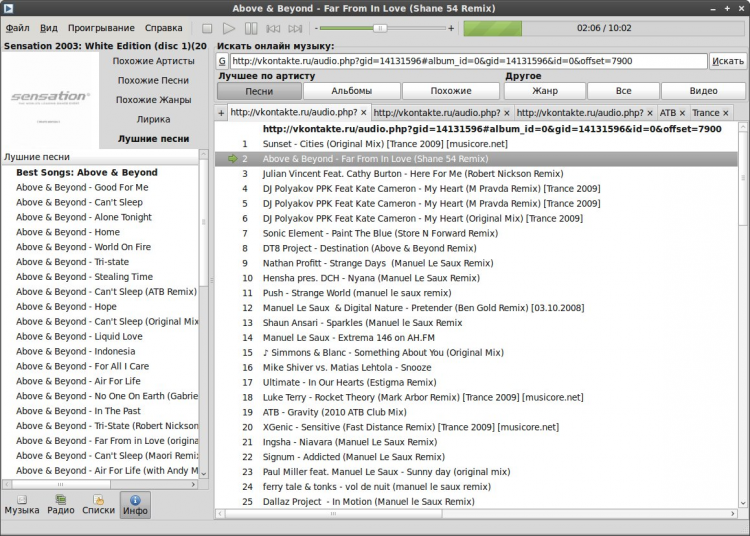Click the application icon in title bar
750x536 pixels.
[8, 8]
